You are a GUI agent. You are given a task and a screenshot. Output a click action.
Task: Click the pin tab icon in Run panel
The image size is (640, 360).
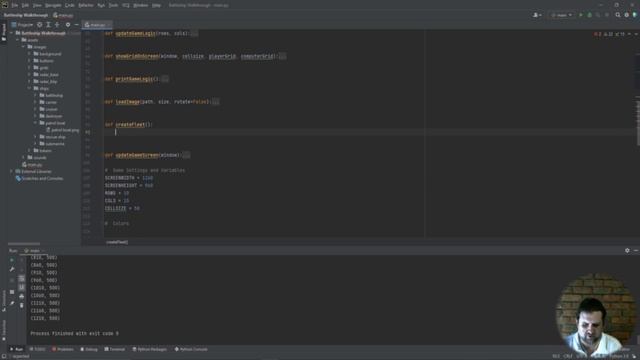click(12, 303)
